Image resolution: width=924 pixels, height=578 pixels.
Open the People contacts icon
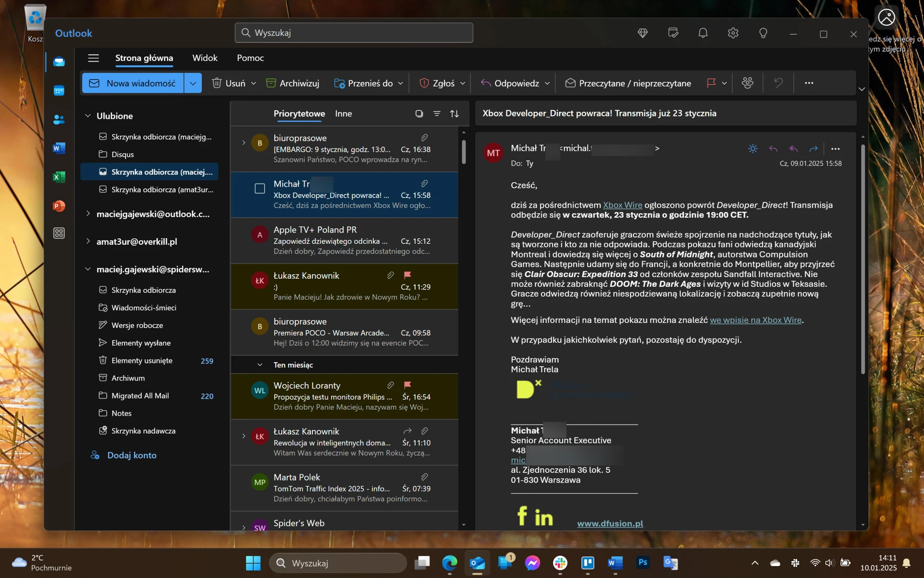coord(59,119)
